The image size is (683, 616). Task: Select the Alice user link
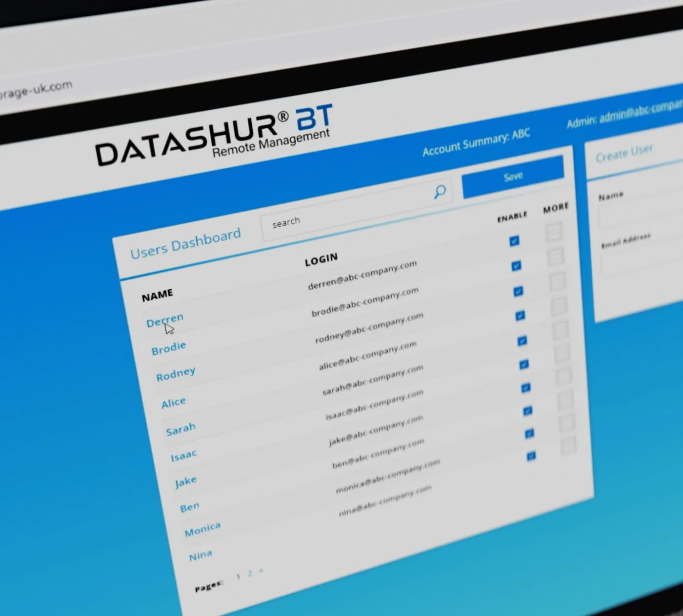174,403
